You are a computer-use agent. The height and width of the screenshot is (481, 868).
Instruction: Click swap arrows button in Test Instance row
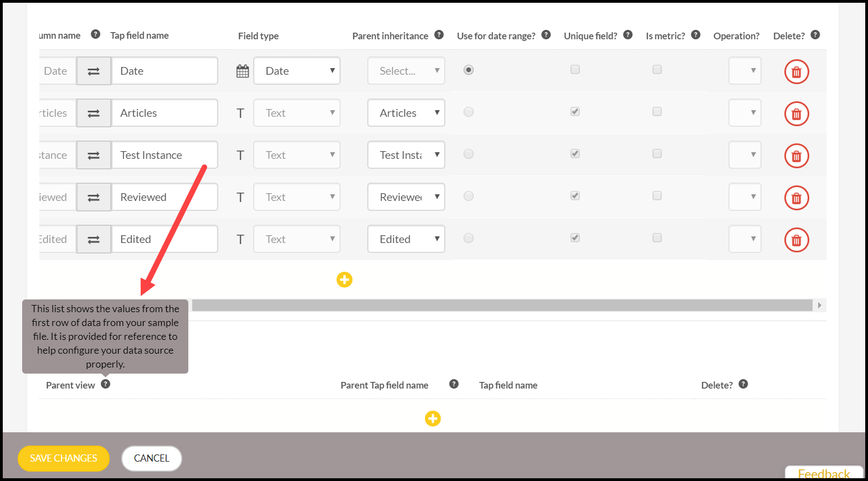tap(94, 155)
